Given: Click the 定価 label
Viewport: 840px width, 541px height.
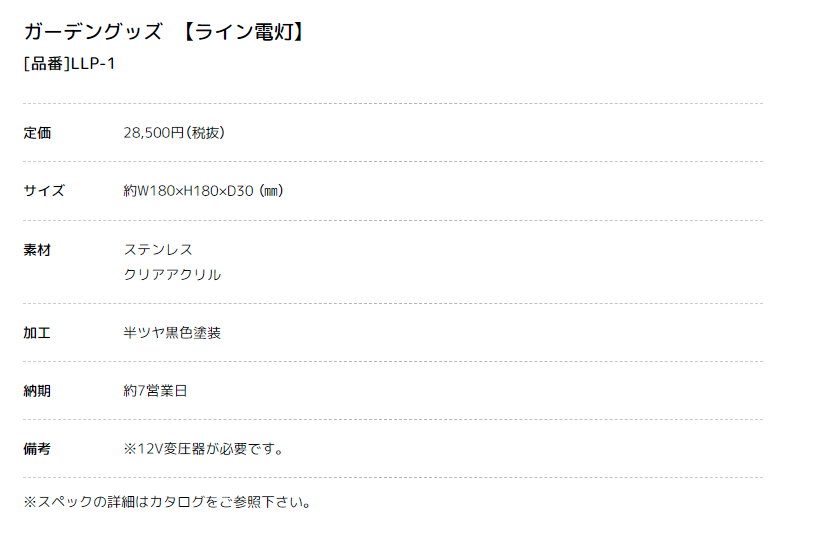Looking at the screenshot, I should [x=37, y=133].
